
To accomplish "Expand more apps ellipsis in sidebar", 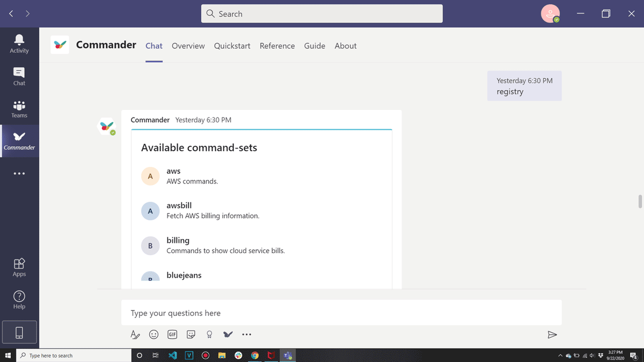I will point(19,174).
